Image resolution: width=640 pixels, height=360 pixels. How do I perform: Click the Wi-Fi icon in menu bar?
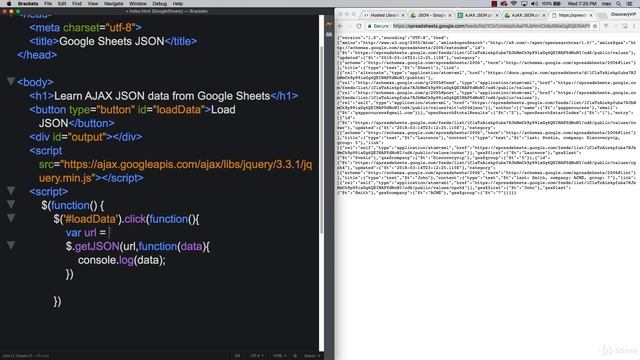click(513, 4)
